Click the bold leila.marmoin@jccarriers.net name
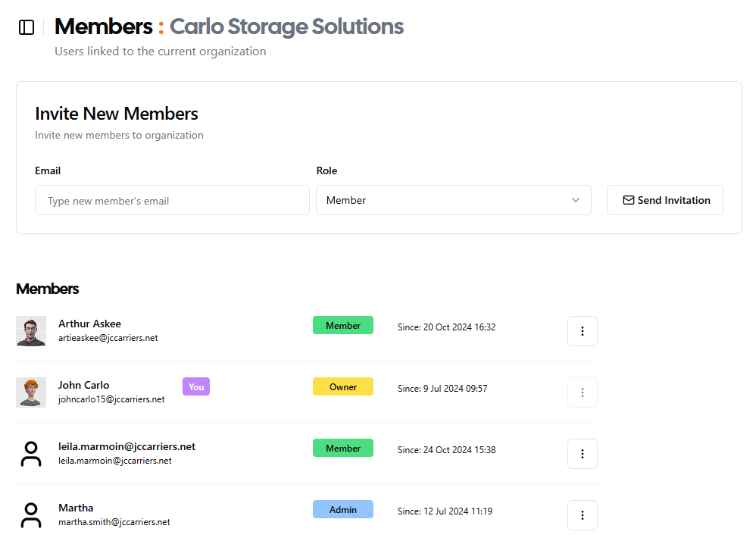 pyautogui.click(x=127, y=446)
